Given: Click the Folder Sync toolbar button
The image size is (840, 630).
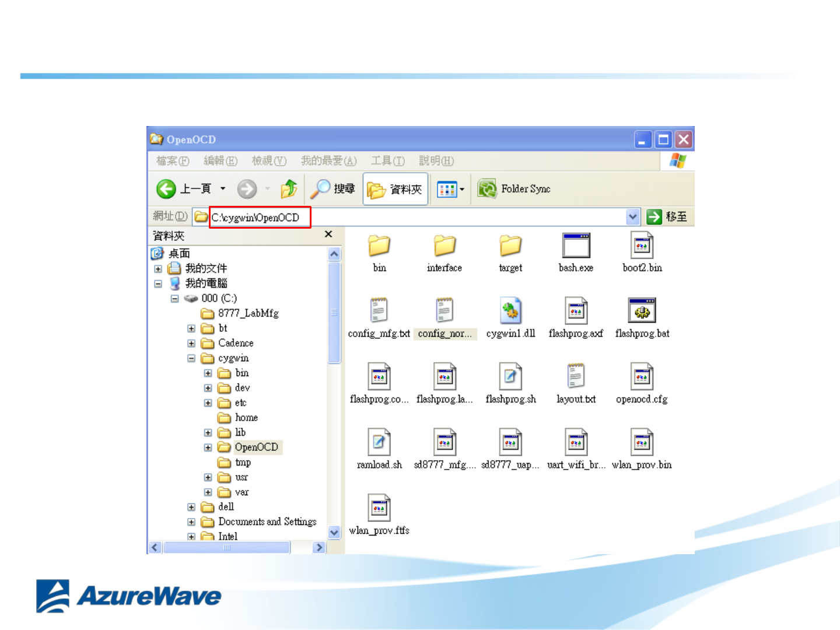Looking at the screenshot, I should tap(514, 188).
